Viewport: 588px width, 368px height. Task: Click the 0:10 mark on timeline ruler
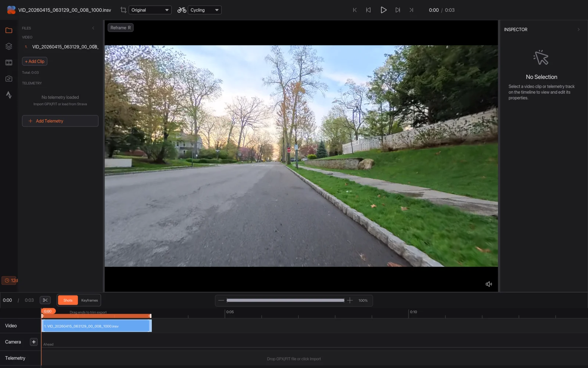coord(413,312)
